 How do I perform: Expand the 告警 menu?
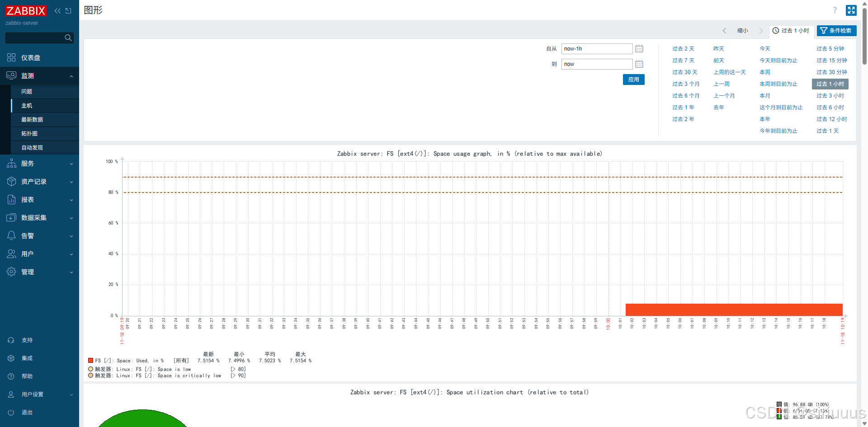tap(39, 236)
